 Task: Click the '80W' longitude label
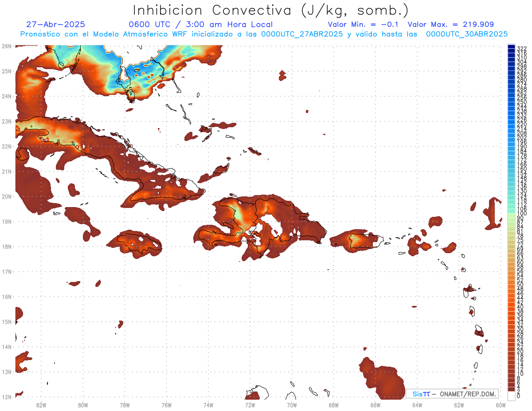pyautogui.click(x=83, y=404)
